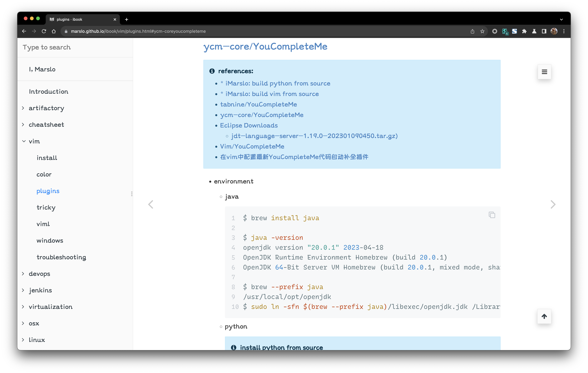Expand the artifactory sidebar section
Image resolution: width=588 pixels, height=373 pixels.
tap(23, 108)
